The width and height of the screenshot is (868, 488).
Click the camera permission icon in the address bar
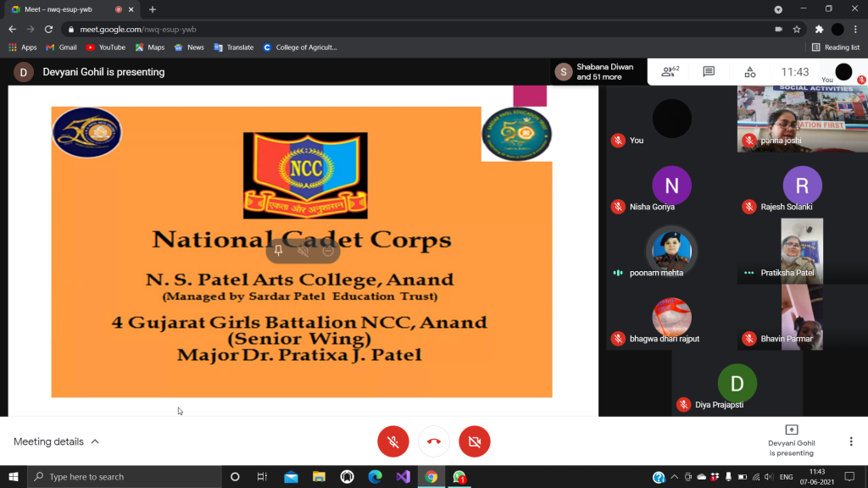point(778,30)
